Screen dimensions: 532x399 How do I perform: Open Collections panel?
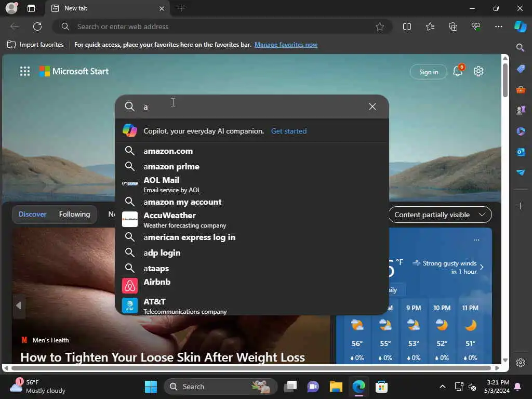[453, 26]
